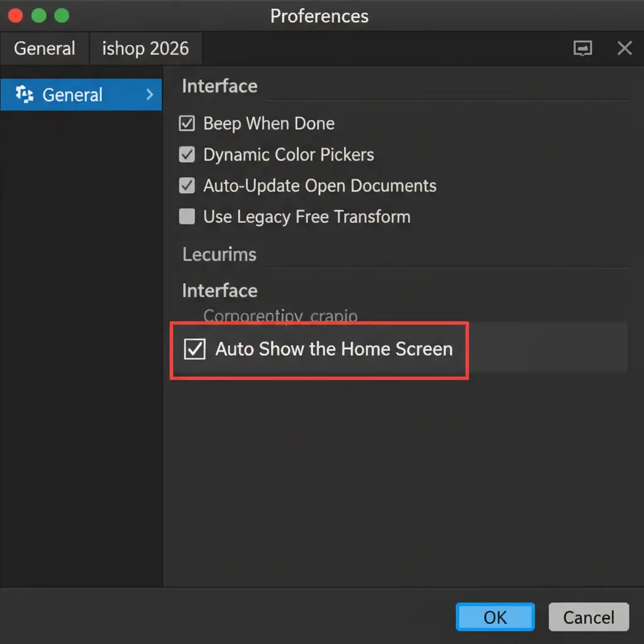Click the X icon in the tab bar
644x644 pixels.
tap(625, 48)
